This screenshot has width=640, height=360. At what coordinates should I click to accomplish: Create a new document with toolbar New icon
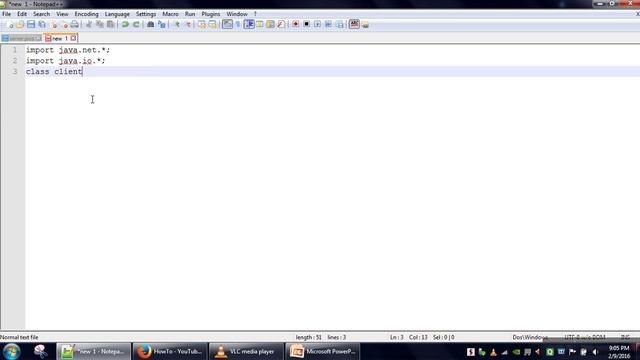(x=10, y=25)
